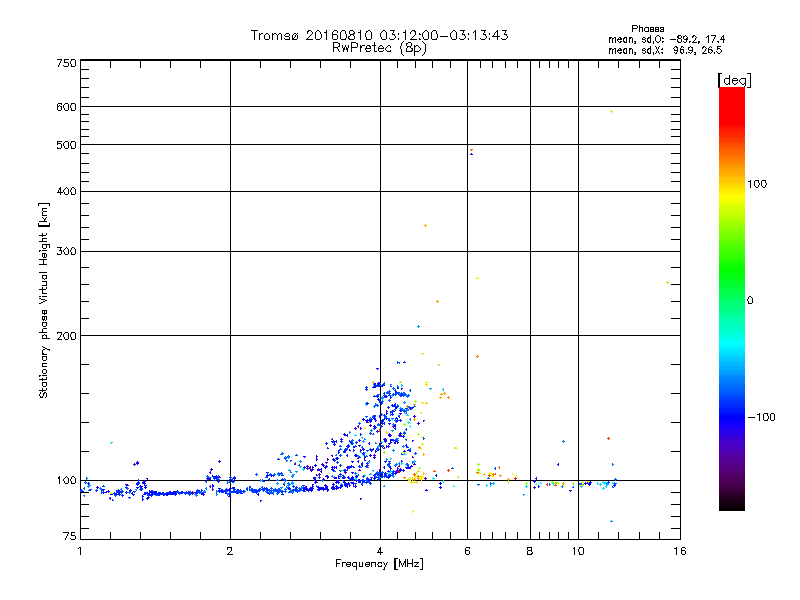Screen dimensions: 800x600
Task: Click y-axis tick label '400'
Action: point(66,191)
